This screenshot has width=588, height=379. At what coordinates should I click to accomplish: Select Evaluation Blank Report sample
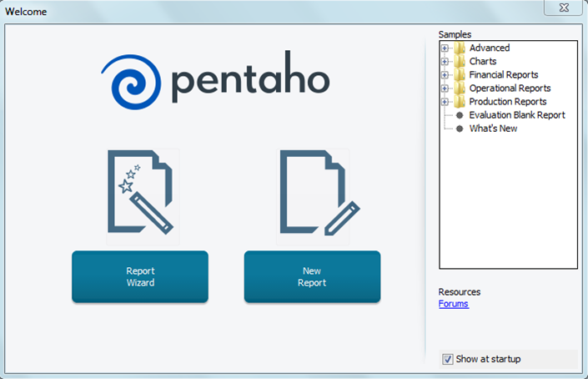tap(516, 115)
